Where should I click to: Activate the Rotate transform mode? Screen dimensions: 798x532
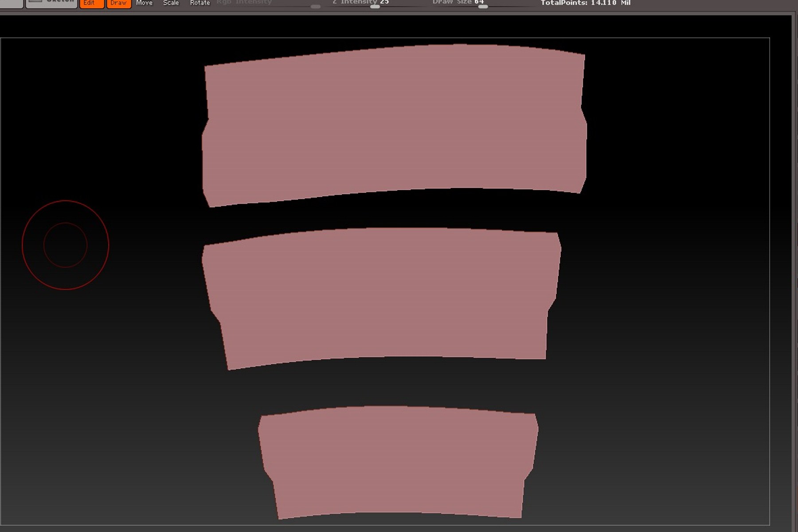click(x=200, y=3)
